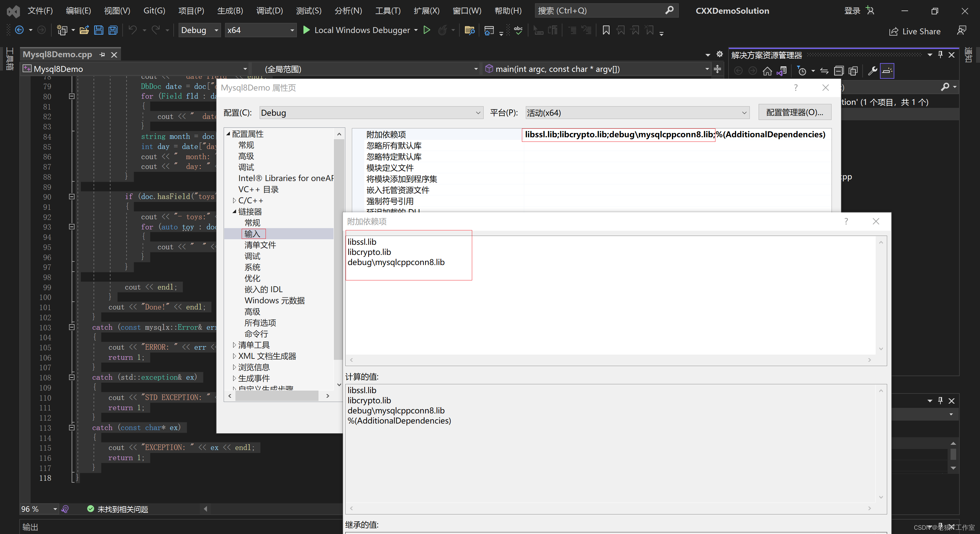
Task: Click the wrench properties icon
Action: pyautogui.click(x=872, y=71)
